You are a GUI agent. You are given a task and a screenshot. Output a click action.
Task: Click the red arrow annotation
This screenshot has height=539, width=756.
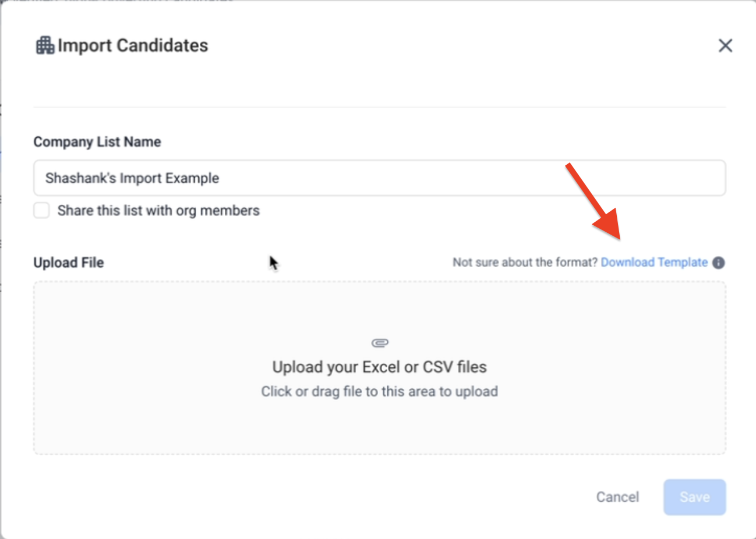point(594,203)
